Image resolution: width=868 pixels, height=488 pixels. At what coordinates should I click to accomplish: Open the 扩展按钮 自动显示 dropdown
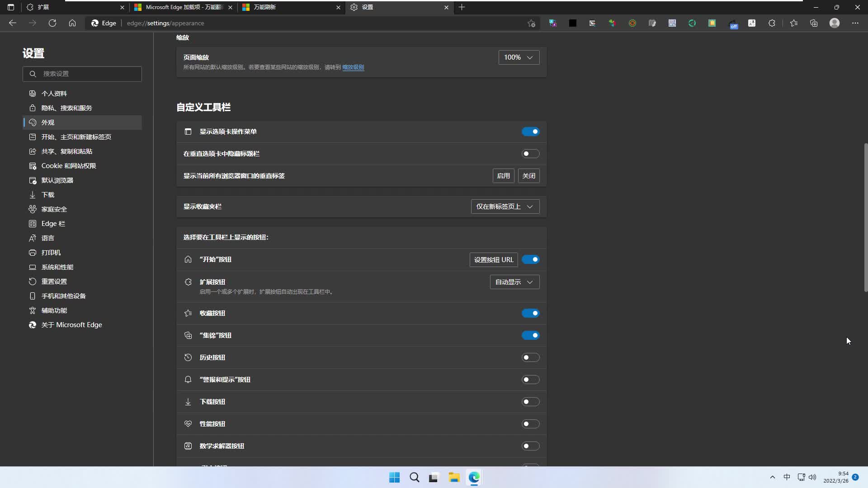[x=514, y=282]
